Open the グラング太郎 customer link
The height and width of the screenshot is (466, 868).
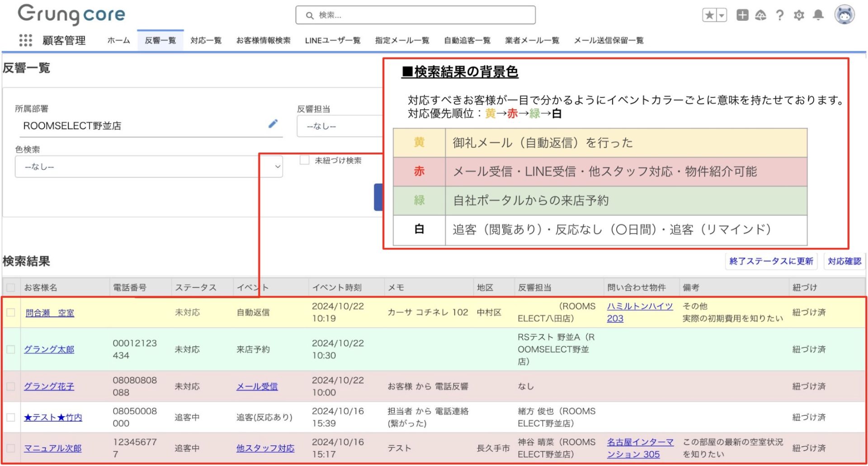pos(49,349)
